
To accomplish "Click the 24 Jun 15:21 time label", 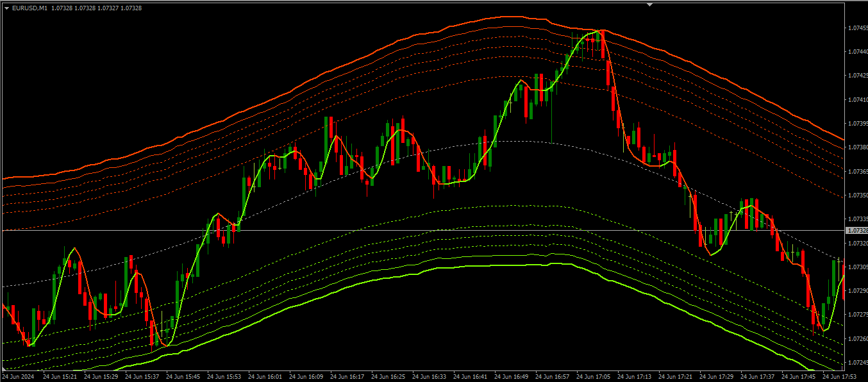I will click(x=60, y=377).
